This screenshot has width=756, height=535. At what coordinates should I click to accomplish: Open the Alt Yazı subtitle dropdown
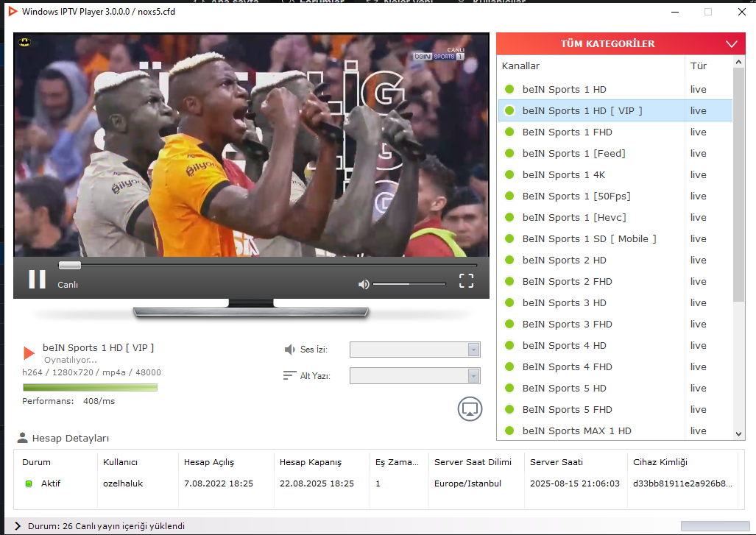click(x=415, y=375)
